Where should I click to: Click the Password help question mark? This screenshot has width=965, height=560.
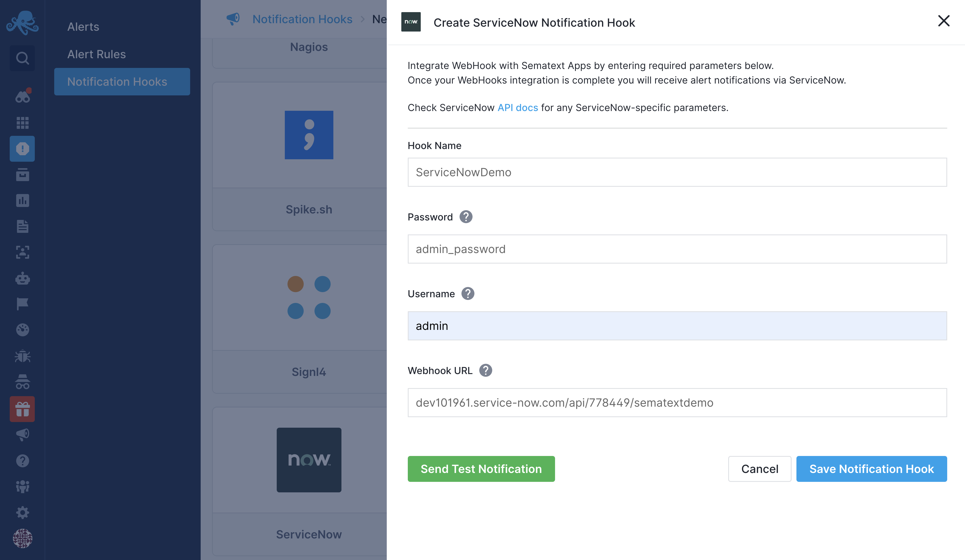tap(466, 217)
